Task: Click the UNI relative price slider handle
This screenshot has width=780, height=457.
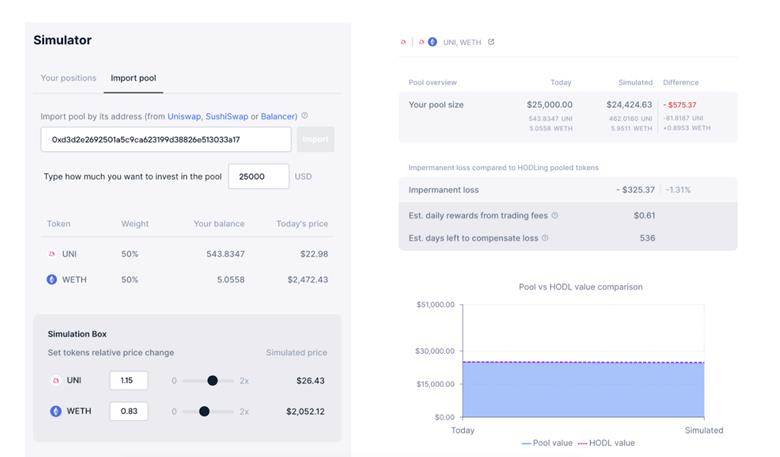Action: click(212, 381)
